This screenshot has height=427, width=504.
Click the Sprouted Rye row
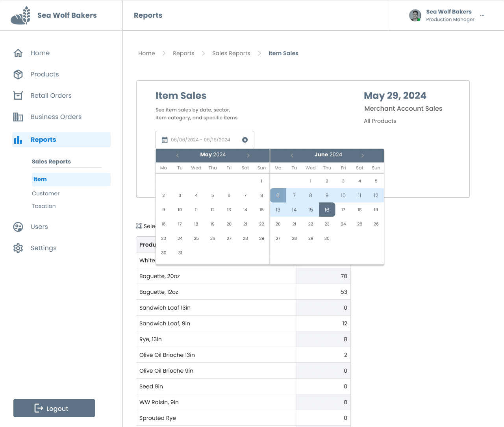click(x=243, y=418)
